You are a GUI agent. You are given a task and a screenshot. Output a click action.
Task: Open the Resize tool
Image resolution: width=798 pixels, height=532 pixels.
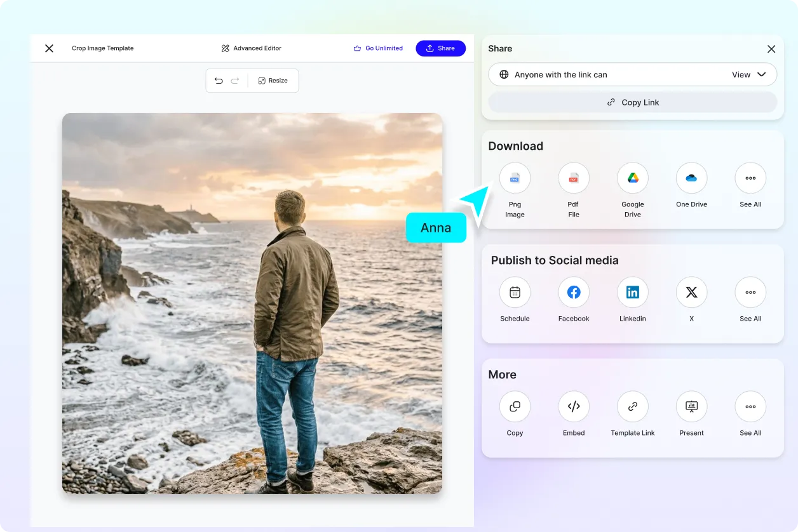click(x=273, y=81)
